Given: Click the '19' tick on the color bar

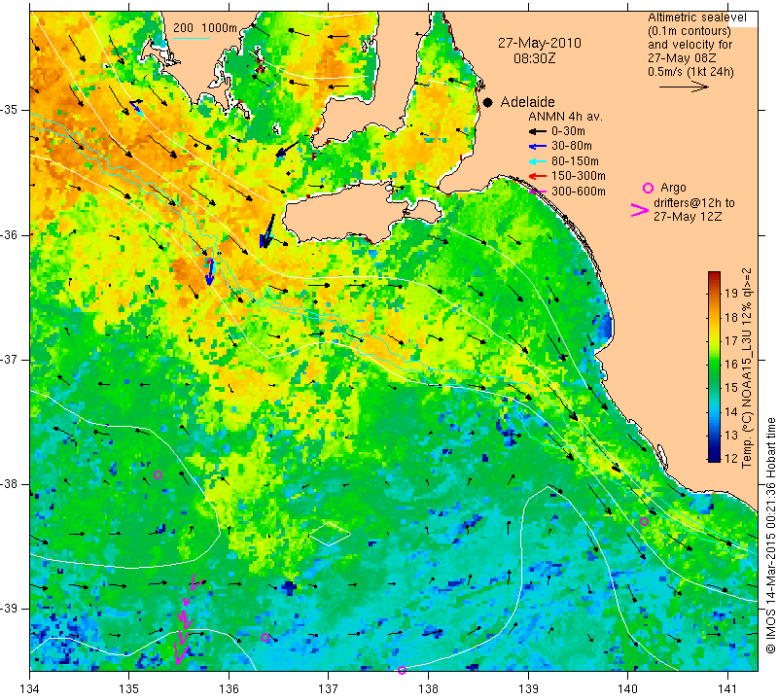Looking at the screenshot, I should (731, 294).
